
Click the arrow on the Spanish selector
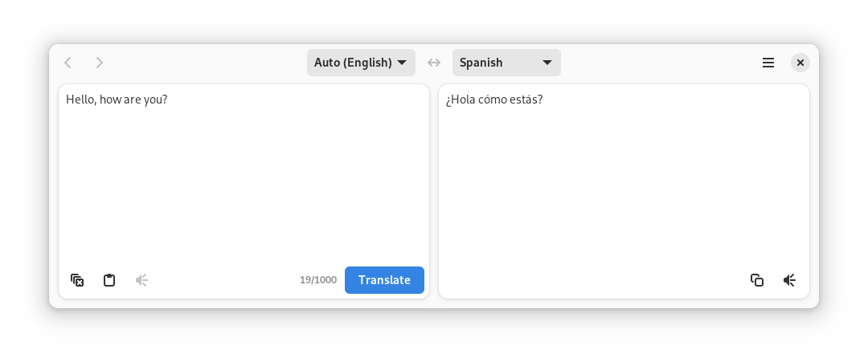[x=547, y=63]
